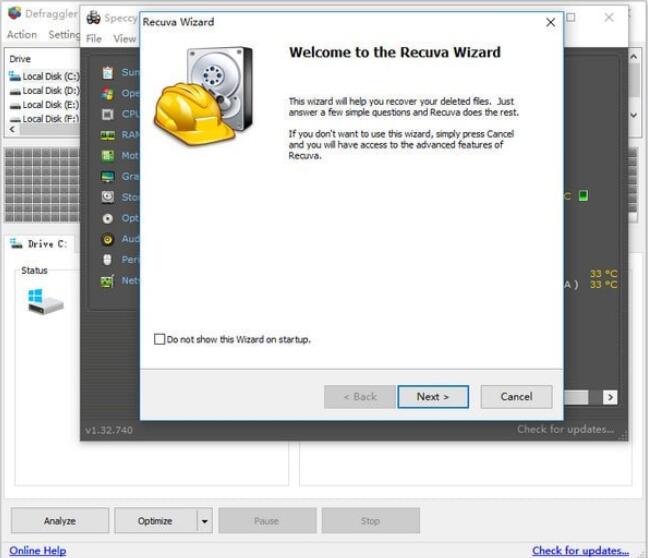Click Speccy horizontal scrollbar right arrow
648x558 pixels.
(610, 397)
